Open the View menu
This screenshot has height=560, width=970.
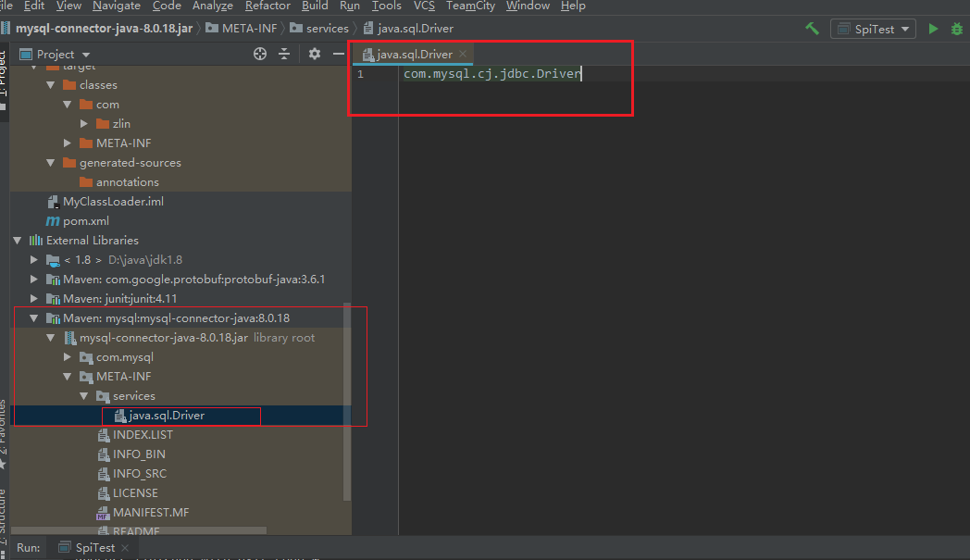68,6
